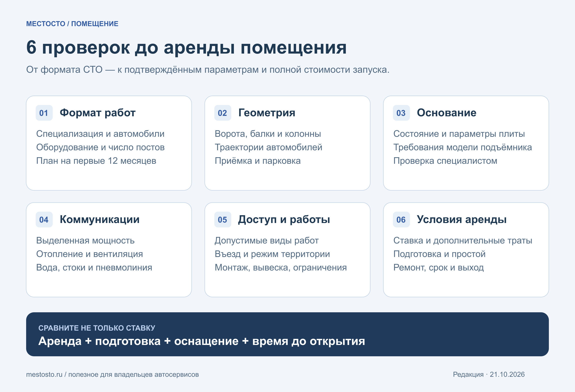
Task: Click the 06 number badge
Action: (401, 220)
